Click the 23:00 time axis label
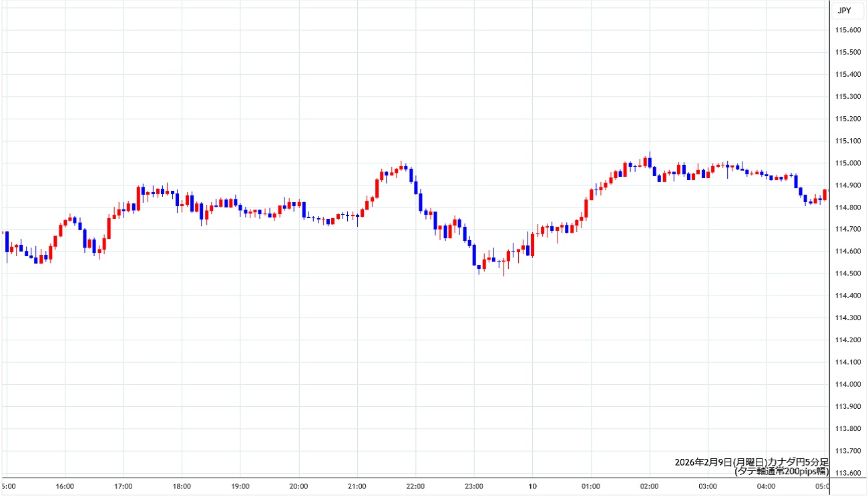 [474, 486]
